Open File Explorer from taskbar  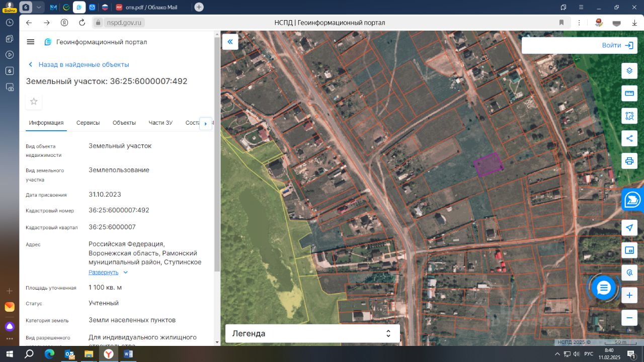(89, 354)
